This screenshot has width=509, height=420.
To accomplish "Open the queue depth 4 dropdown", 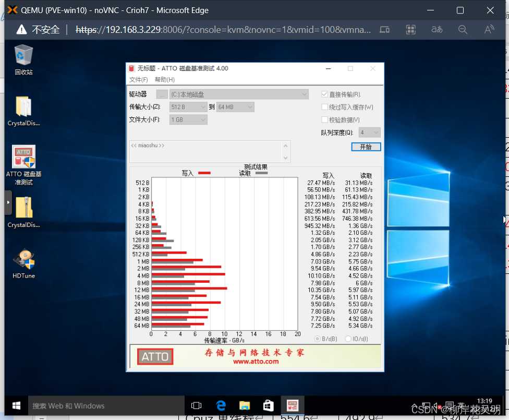I will point(369,132).
